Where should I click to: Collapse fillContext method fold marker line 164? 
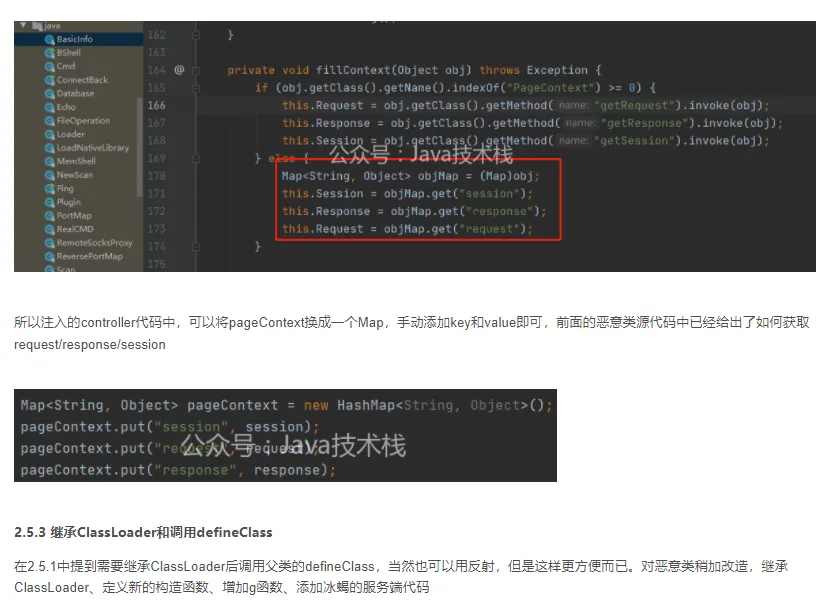click(x=196, y=70)
